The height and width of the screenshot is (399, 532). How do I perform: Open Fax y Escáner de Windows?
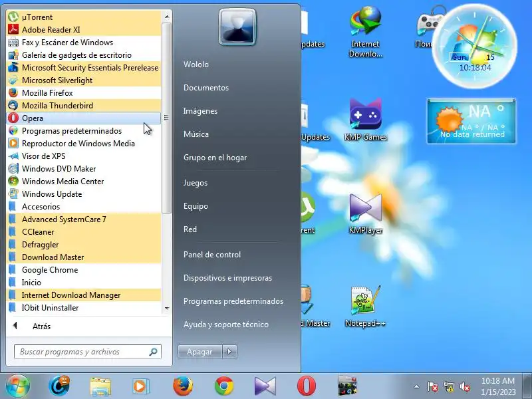[84, 43]
